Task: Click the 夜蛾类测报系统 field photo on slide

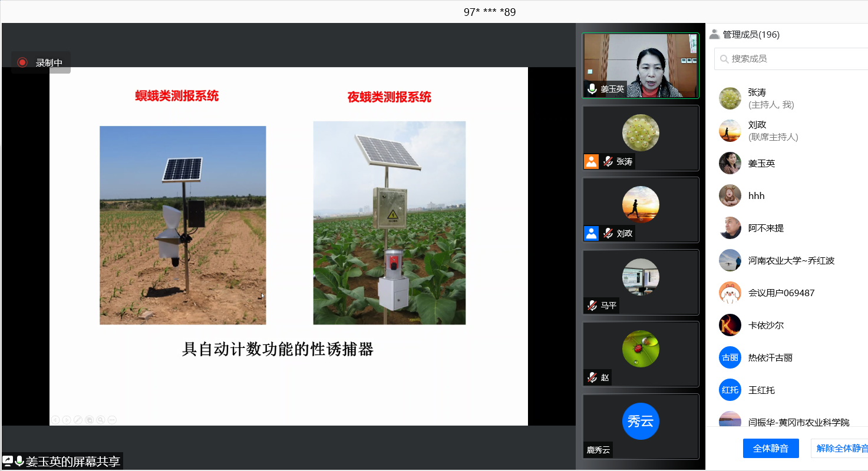Action: pyautogui.click(x=390, y=223)
